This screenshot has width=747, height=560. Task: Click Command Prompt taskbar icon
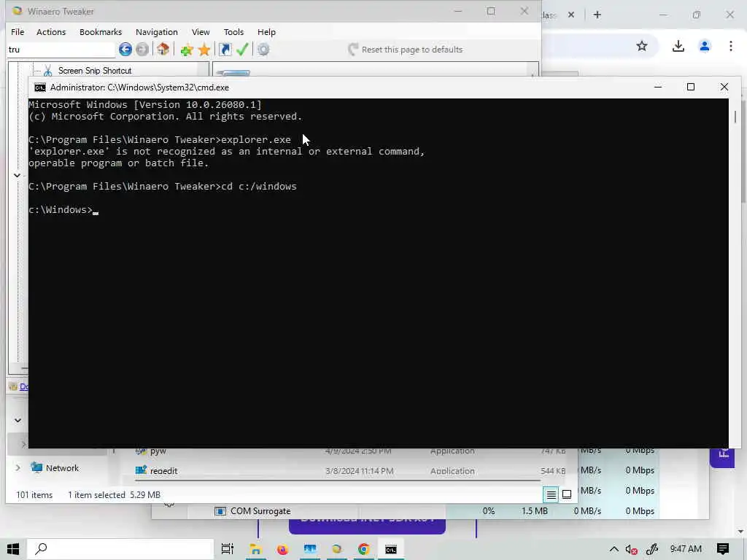pyautogui.click(x=391, y=550)
